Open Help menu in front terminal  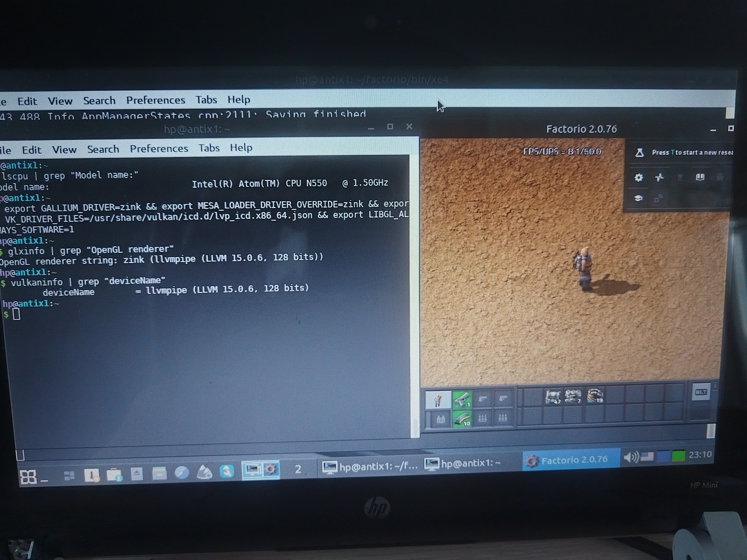click(x=241, y=147)
